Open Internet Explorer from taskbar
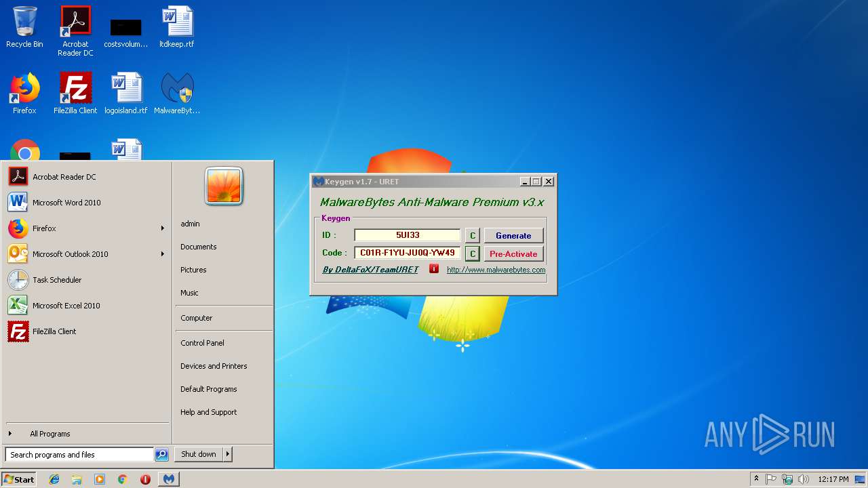This screenshot has height=488, width=868. [x=54, y=479]
